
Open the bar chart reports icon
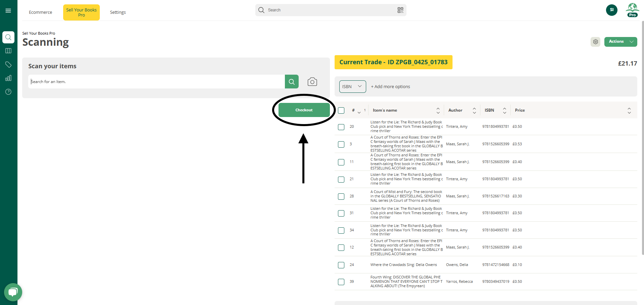click(x=8, y=78)
